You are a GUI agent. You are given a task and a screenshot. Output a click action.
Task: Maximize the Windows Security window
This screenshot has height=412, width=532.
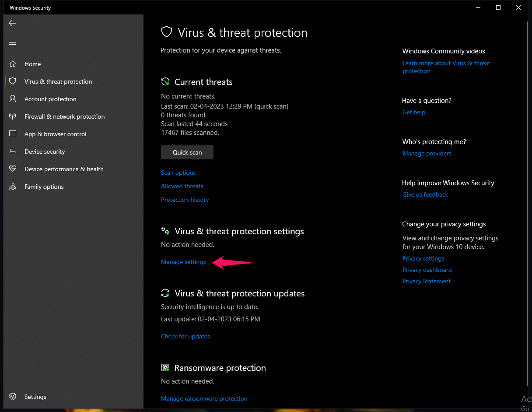pos(498,7)
